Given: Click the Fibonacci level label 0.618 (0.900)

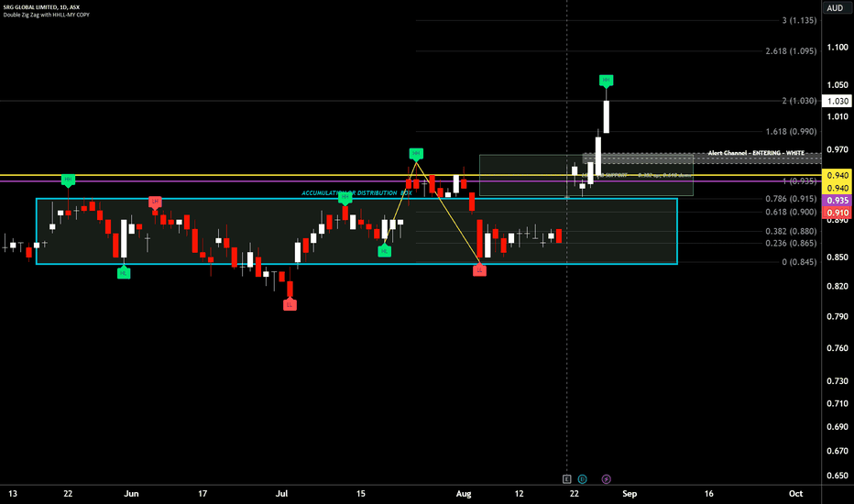Looking at the screenshot, I should coord(791,212).
